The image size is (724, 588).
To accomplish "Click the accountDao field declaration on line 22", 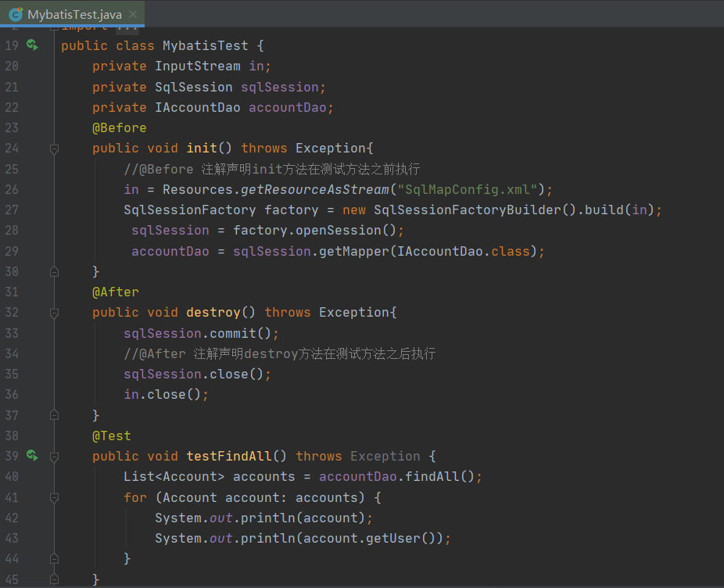I will [x=288, y=107].
